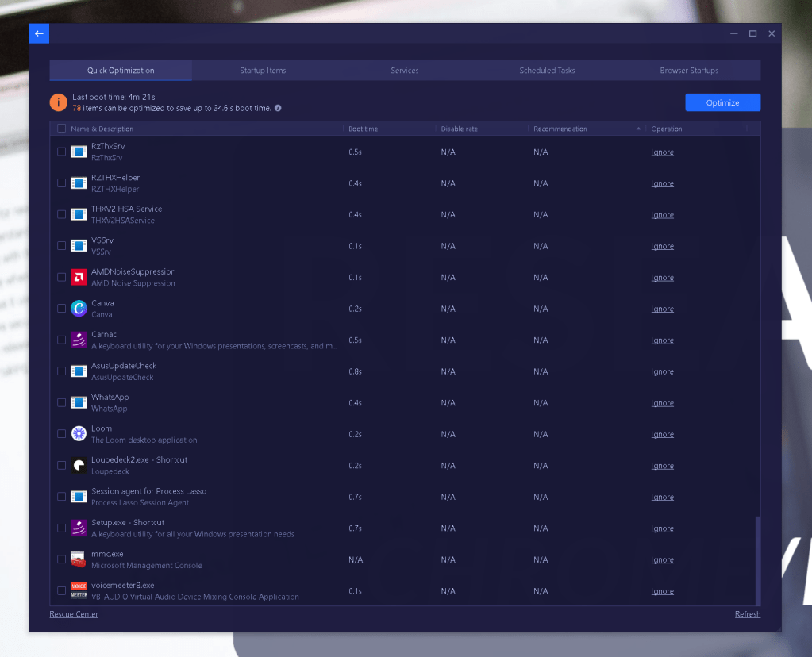Click the Carnac row description text
This screenshot has height=657, width=812.
(x=214, y=346)
